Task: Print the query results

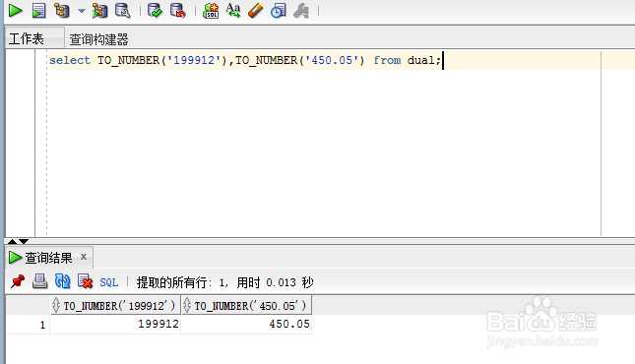Action: 39,281
